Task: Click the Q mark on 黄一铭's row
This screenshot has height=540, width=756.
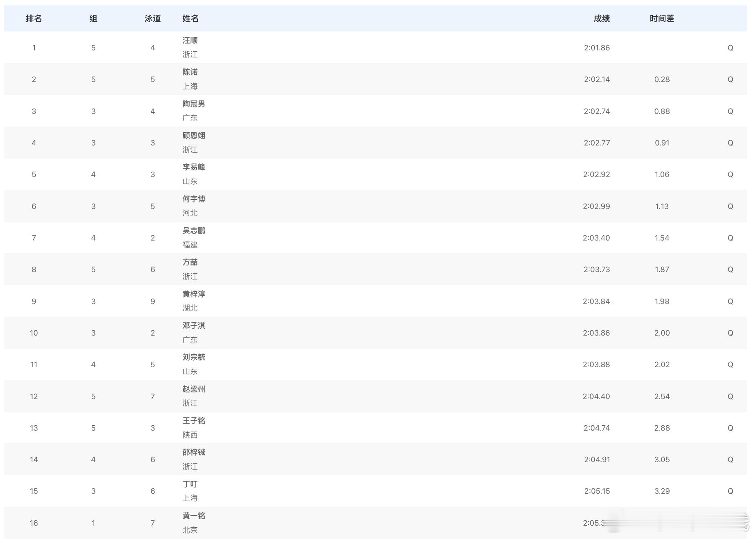Action: pos(731,523)
